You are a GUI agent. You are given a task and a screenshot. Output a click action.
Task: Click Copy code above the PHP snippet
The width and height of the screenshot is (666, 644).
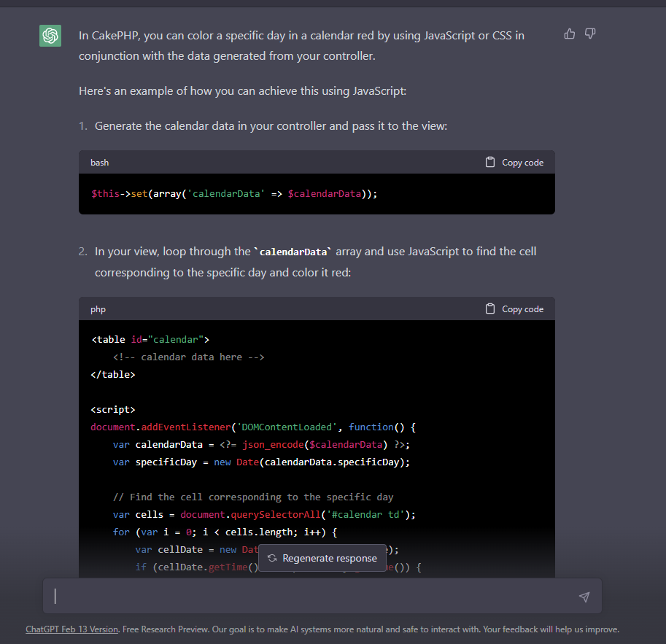[522, 309]
